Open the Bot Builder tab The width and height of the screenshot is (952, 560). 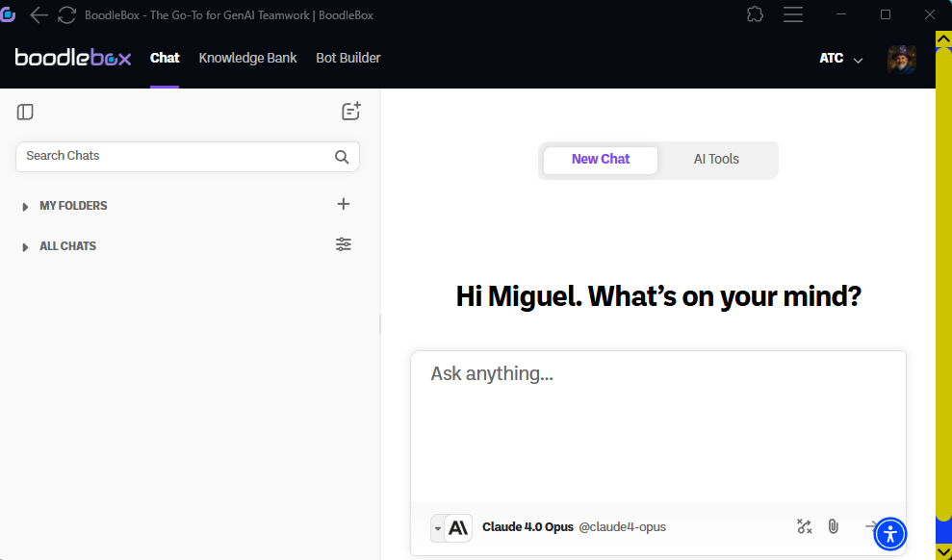tap(347, 58)
